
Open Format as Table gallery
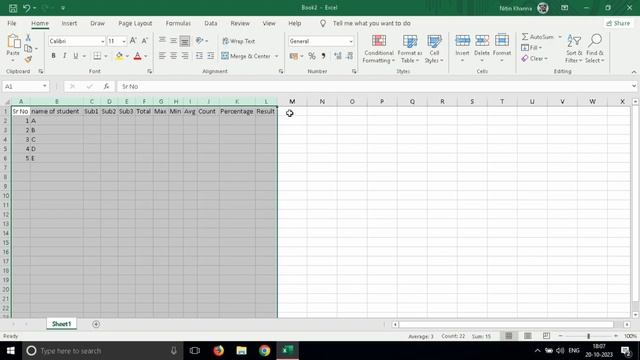tap(409, 49)
